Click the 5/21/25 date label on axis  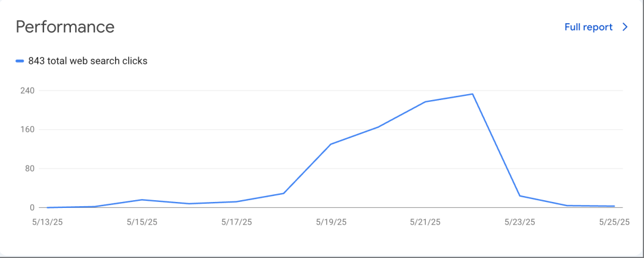[x=425, y=222]
